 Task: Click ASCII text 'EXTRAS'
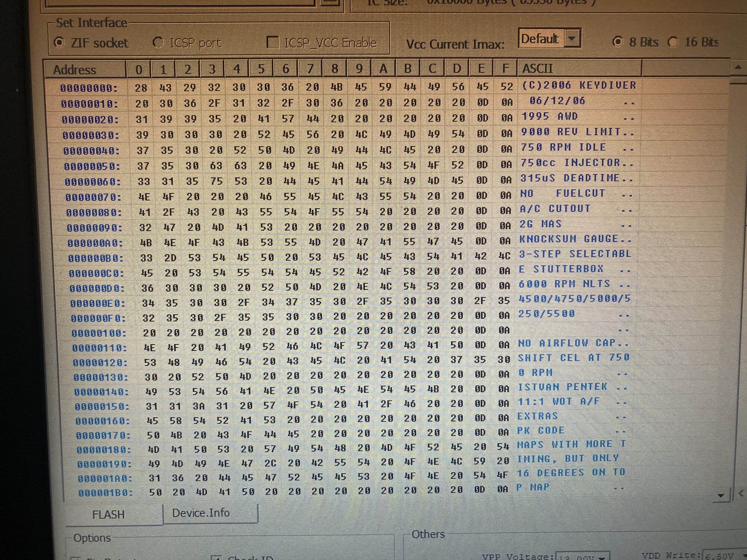537,416
